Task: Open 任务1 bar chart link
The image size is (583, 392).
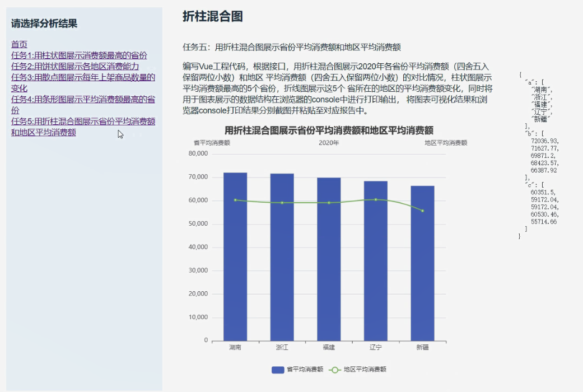Action: (x=79, y=55)
